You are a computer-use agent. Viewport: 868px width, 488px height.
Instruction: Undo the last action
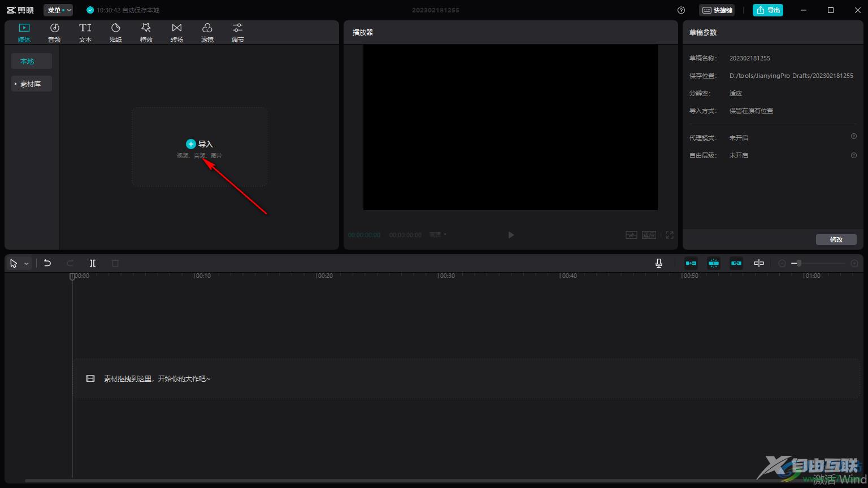pos(47,263)
